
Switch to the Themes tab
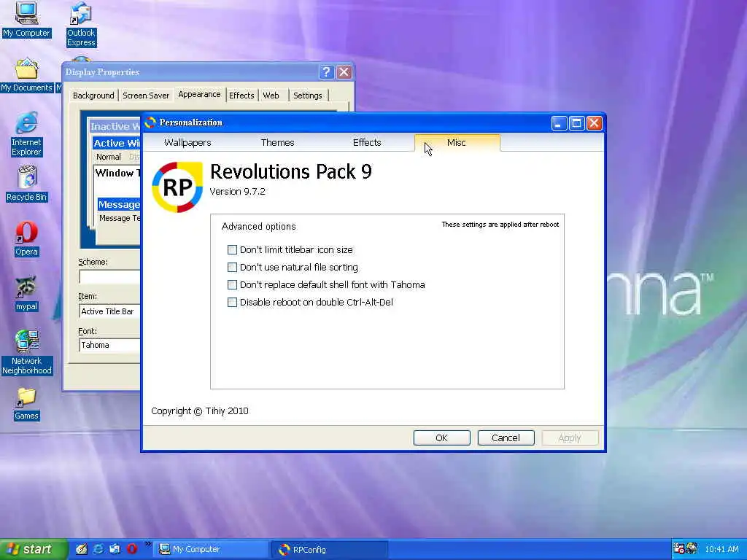click(278, 142)
